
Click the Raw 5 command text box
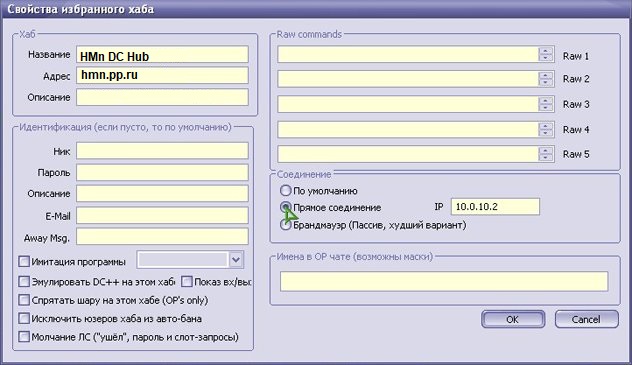pos(408,154)
